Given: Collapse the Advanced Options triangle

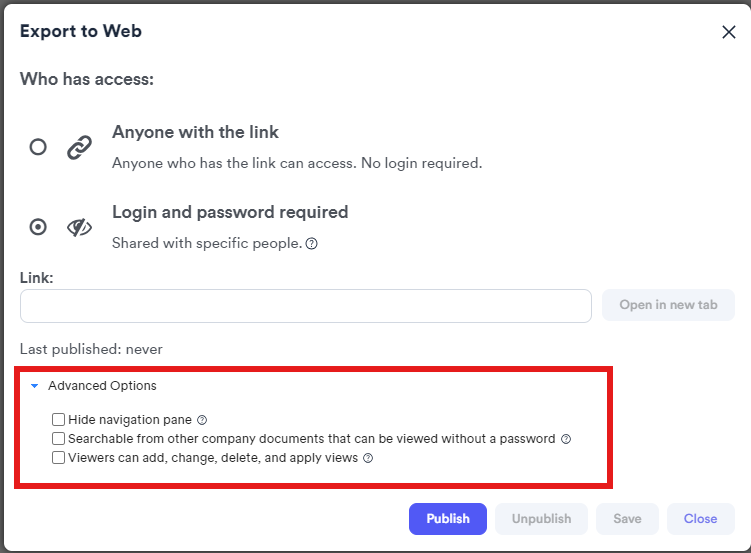Looking at the screenshot, I should click(x=34, y=386).
